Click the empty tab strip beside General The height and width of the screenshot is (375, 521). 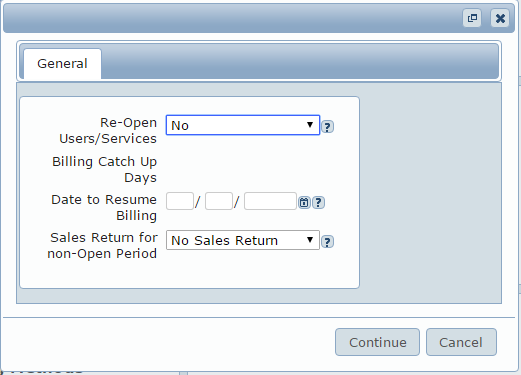[x=299, y=61]
